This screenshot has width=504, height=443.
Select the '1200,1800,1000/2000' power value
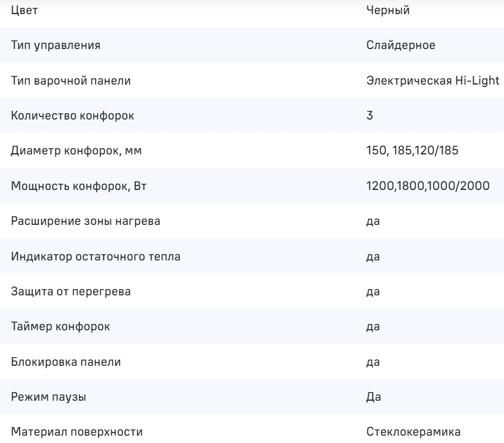point(427,186)
